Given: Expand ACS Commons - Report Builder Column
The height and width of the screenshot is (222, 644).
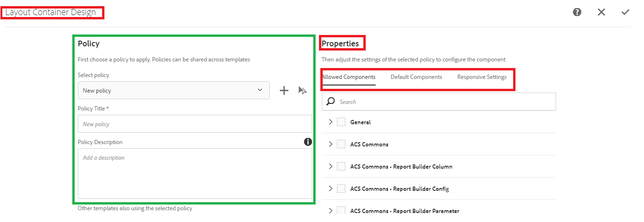Looking at the screenshot, I should click(330, 166).
